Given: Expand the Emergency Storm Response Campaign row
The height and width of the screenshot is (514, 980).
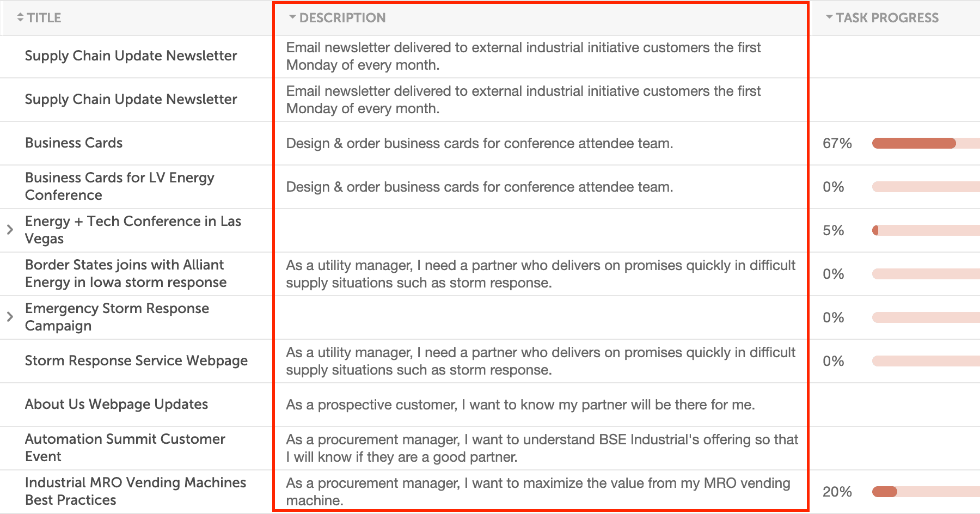Looking at the screenshot, I should [x=10, y=317].
